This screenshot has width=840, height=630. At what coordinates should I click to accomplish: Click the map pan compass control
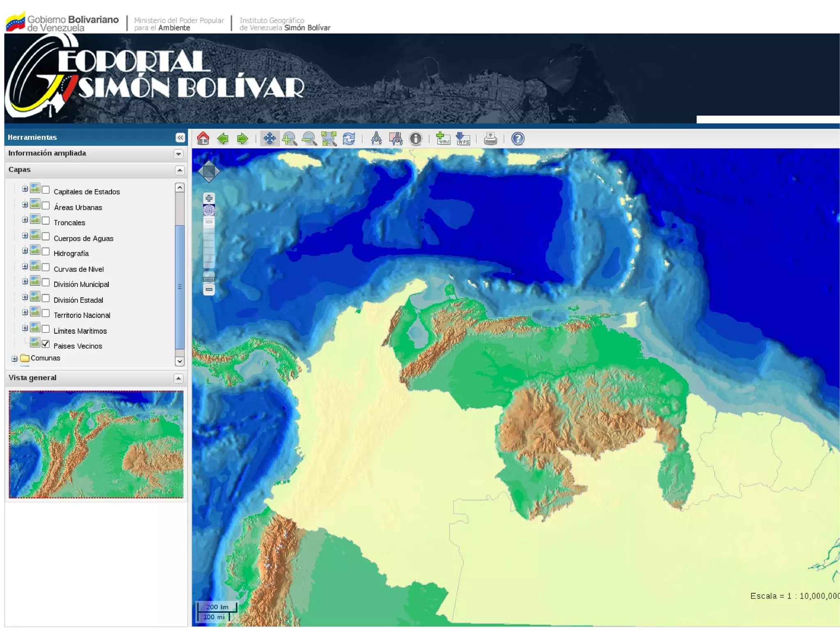[209, 171]
